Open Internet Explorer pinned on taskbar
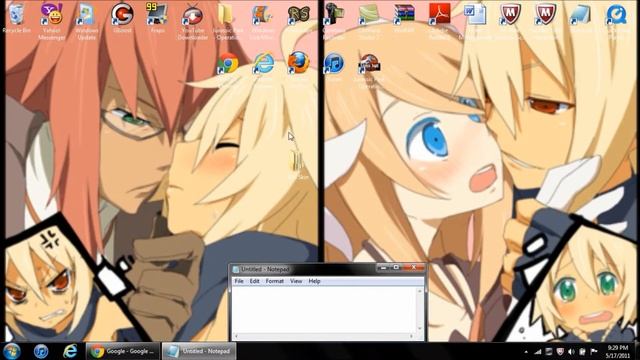Image resolution: width=640 pixels, height=360 pixels. click(x=70, y=351)
